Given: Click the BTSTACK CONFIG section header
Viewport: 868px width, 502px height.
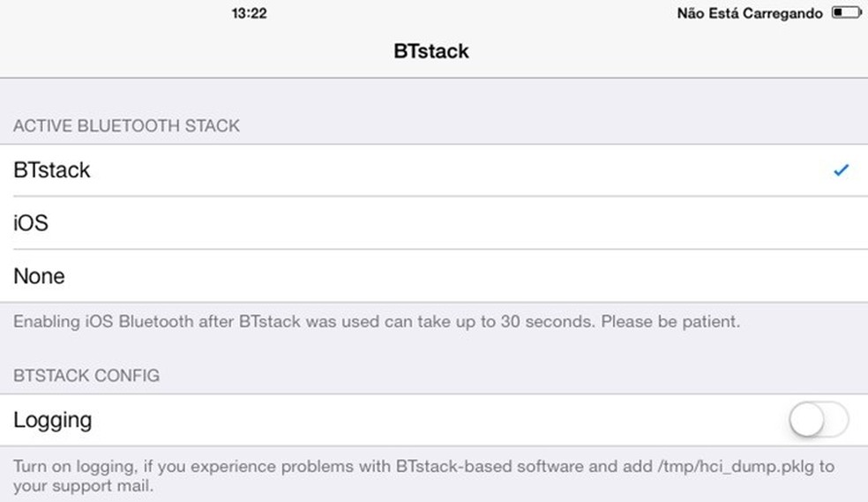Looking at the screenshot, I should click(86, 375).
